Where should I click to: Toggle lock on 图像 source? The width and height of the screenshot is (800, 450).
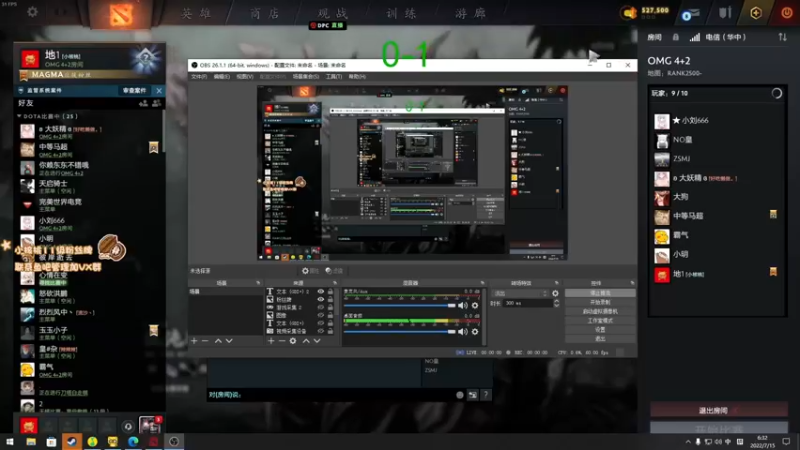pyautogui.click(x=330, y=315)
